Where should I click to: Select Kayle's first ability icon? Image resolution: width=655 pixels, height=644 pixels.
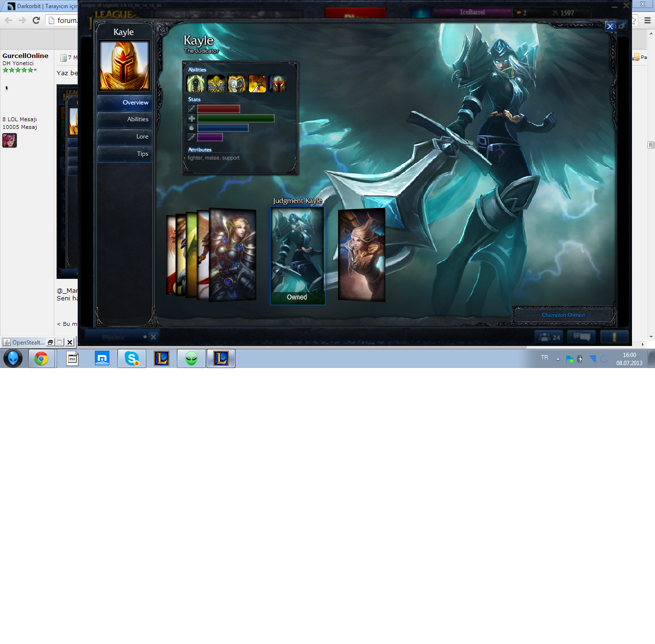pos(195,84)
